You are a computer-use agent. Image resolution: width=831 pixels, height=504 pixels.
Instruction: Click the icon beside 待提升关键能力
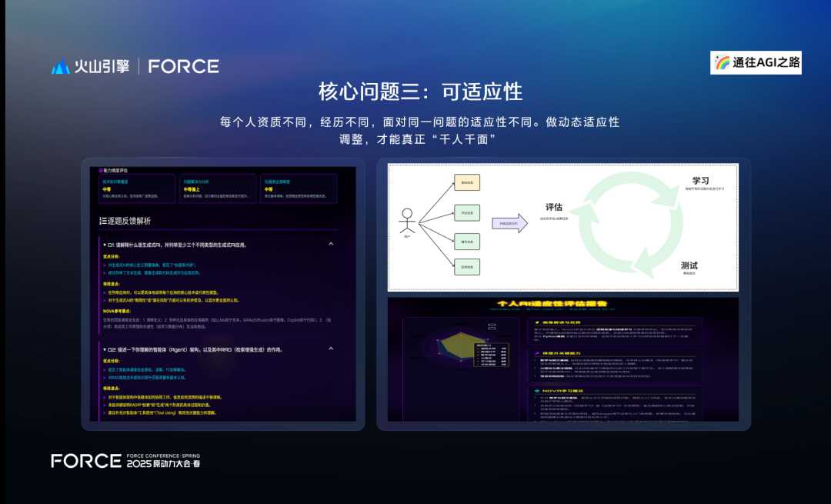537,353
